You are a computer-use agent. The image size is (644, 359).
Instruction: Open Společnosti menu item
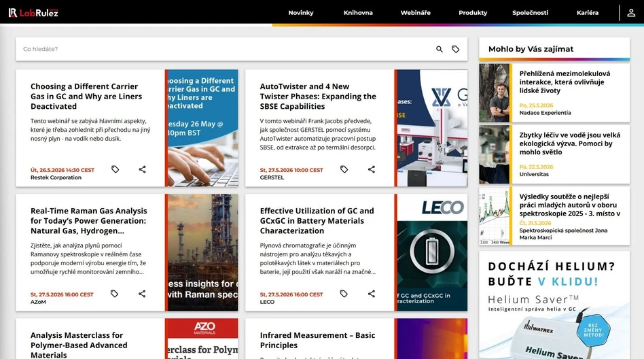tap(531, 13)
